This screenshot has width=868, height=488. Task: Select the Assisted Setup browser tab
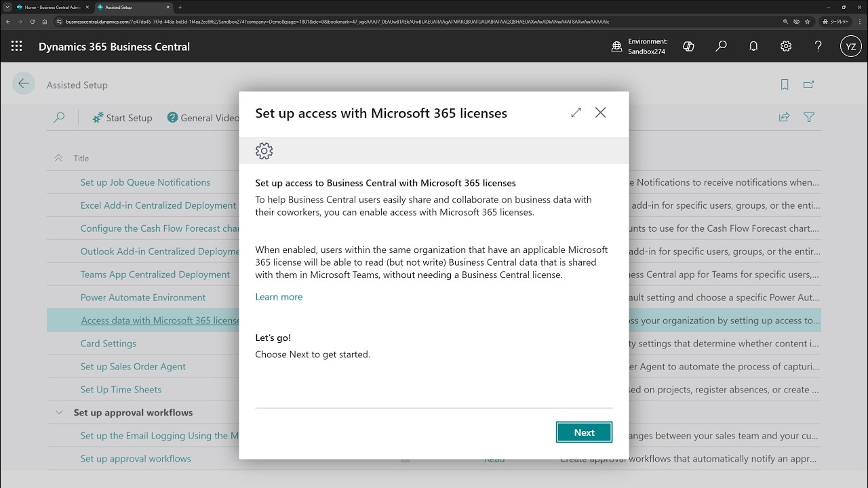[x=132, y=7]
